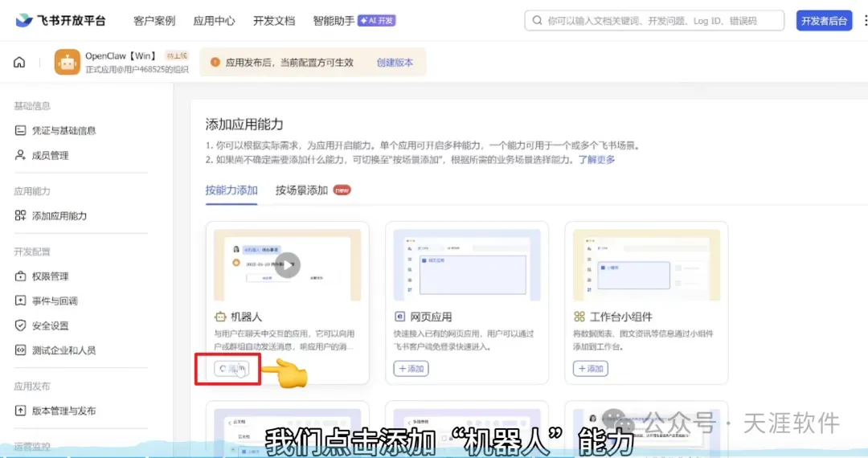Screen dimensions: 868x458
Task: Focus the documentation search field
Action: [654, 20]
